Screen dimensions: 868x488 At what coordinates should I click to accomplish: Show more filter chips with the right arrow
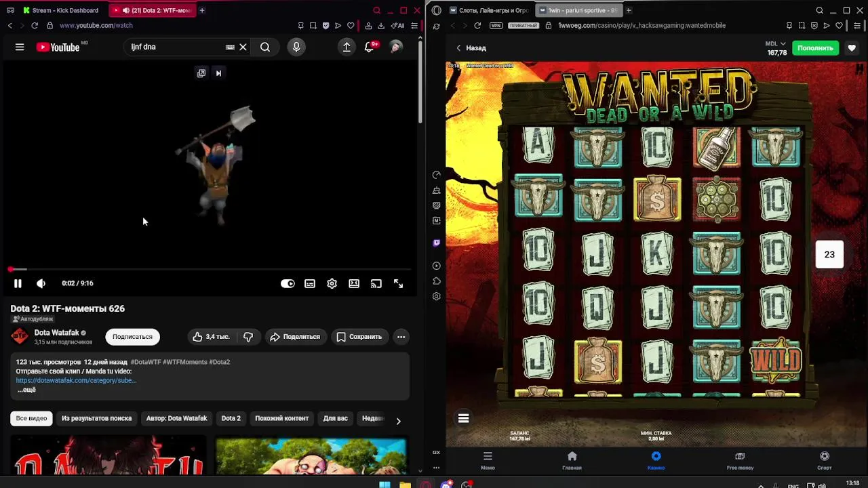tap(398, 421)
